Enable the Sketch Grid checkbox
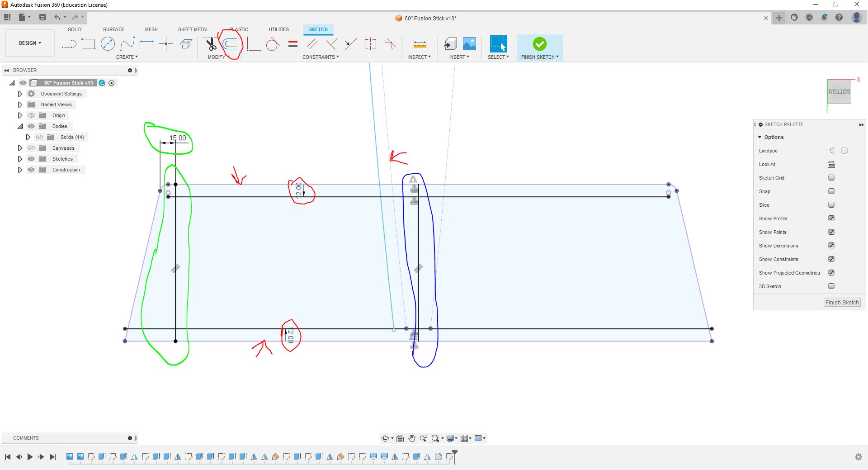This screenshot has width=868, height=470. [x=831, y=178]
